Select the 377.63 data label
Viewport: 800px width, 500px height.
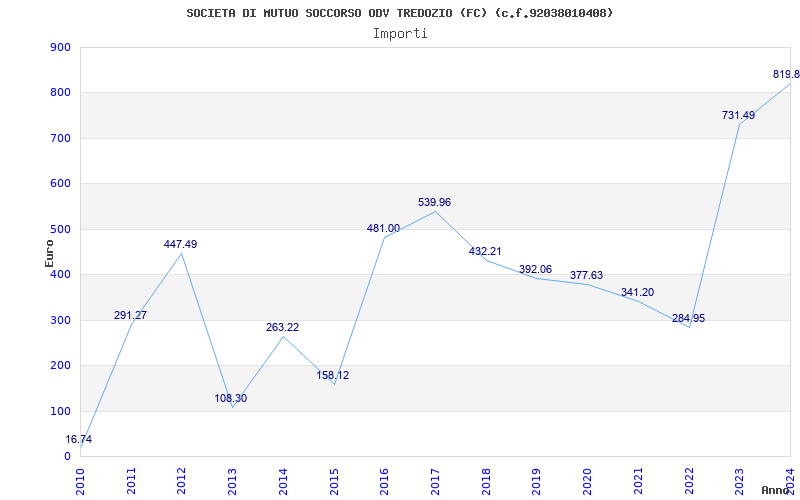pos(586,276)
